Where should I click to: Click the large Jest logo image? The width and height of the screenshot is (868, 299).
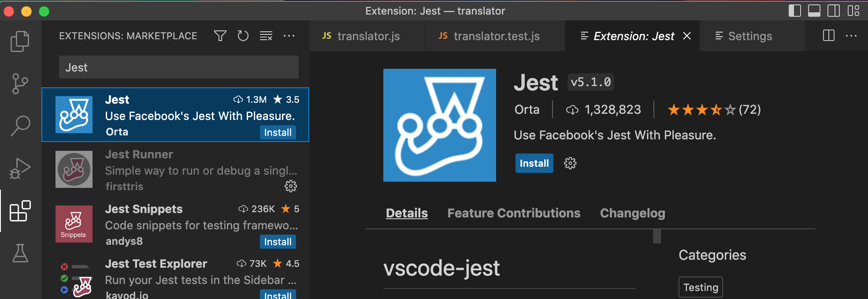(x=440, y=125)
